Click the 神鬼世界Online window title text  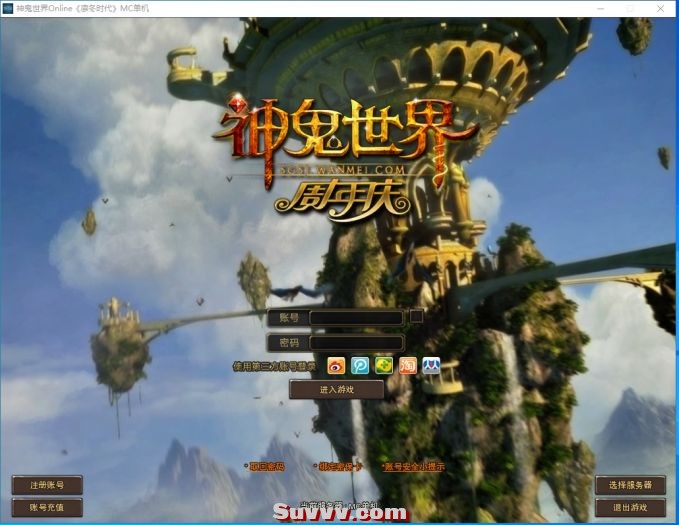tap(83, 8)
